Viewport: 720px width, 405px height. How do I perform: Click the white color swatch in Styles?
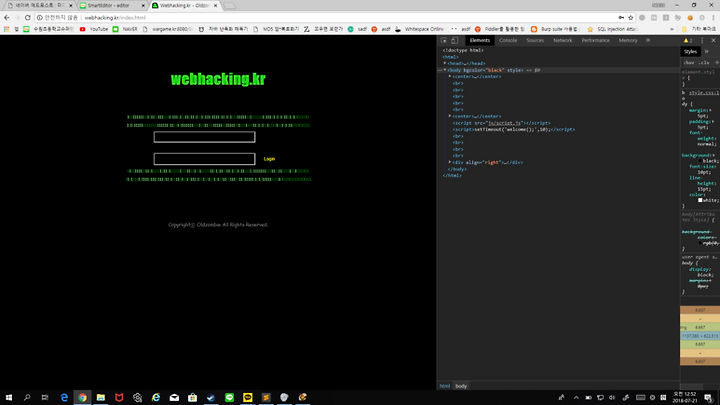coord(700,200)
